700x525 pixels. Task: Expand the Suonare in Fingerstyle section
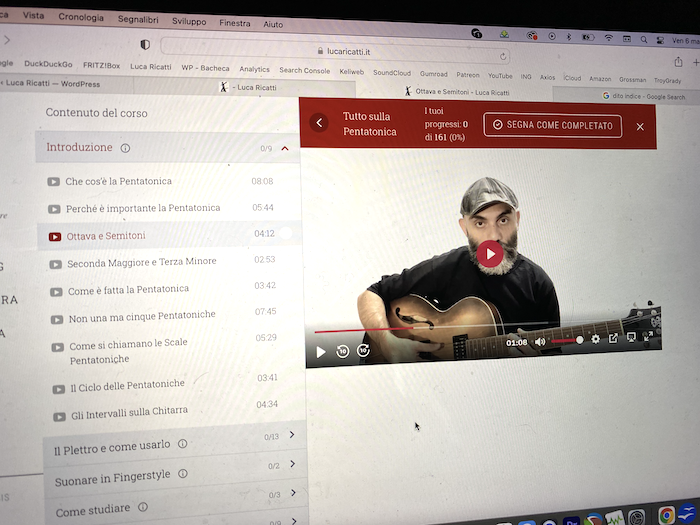[292, 464]
